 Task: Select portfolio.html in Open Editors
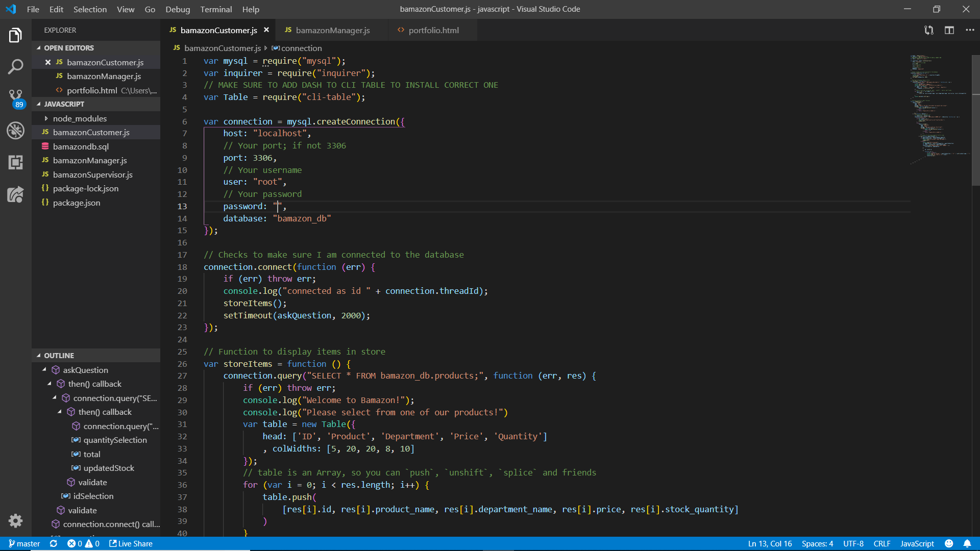(96, 90)
